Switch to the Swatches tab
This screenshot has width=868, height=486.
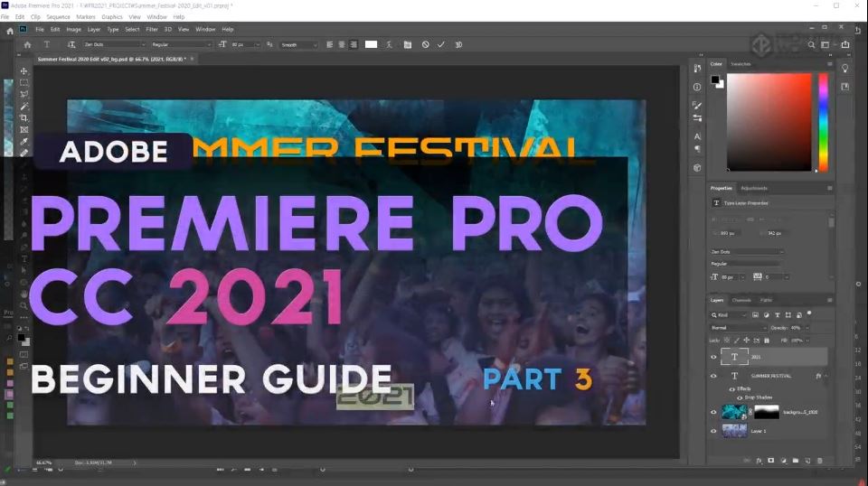click(x=741, y=64)
